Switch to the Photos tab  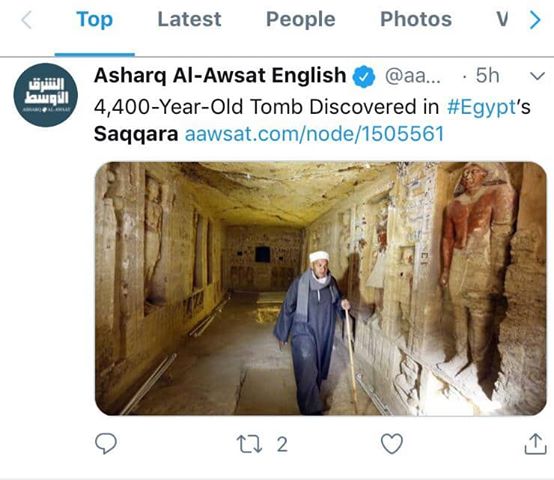click(x=416, y=19)
